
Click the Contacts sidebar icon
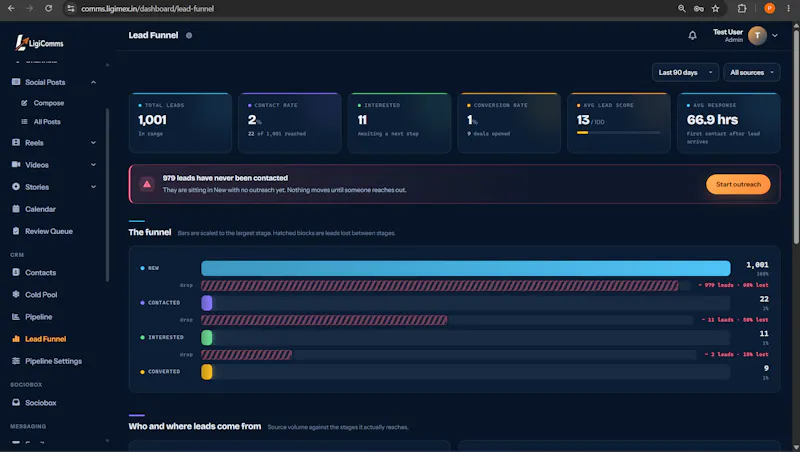click(16, 272)
